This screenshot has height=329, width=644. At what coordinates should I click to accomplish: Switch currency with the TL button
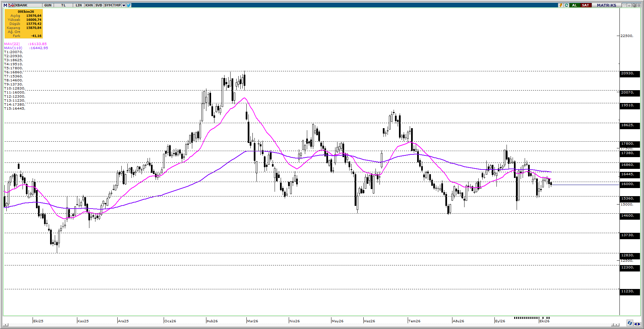pos(64,5)
